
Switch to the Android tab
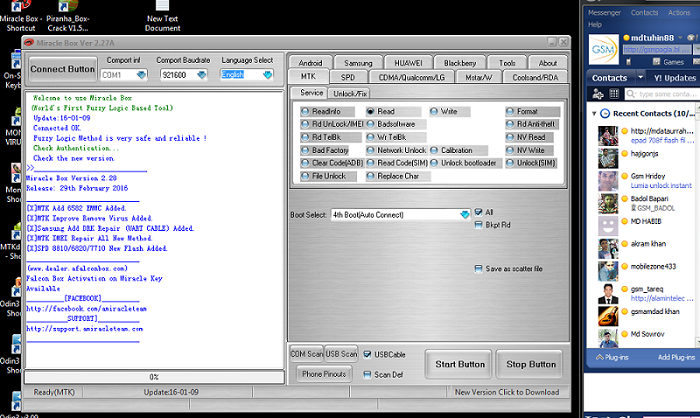310,63
